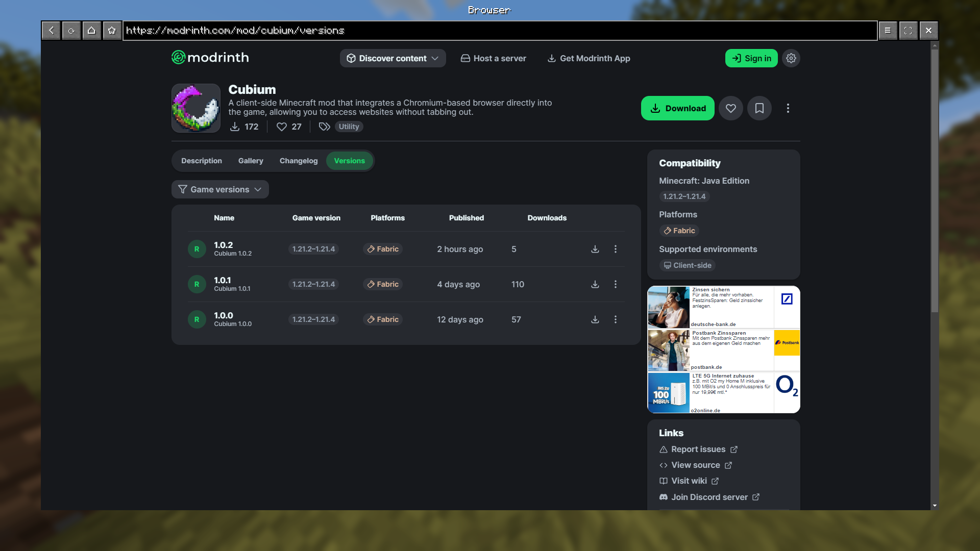Open options menu for version 1.0.1
The image size is (980, 551).
tap(616, 284)
